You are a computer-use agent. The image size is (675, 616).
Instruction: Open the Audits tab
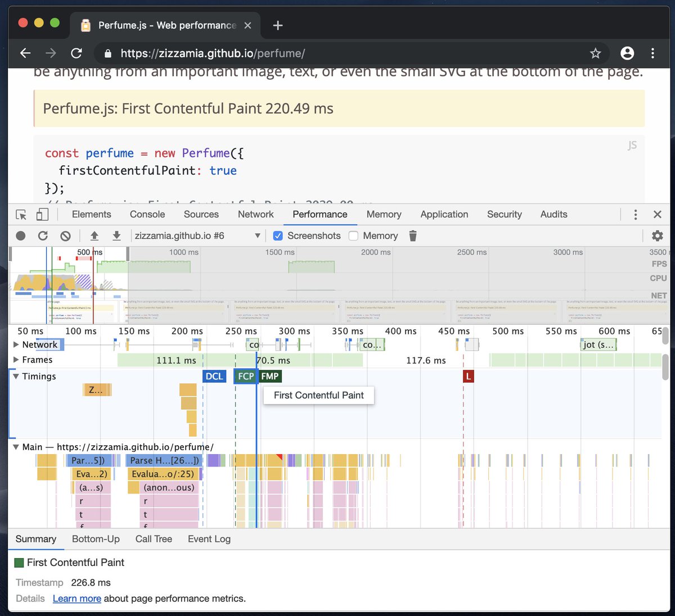pos(554,214)
